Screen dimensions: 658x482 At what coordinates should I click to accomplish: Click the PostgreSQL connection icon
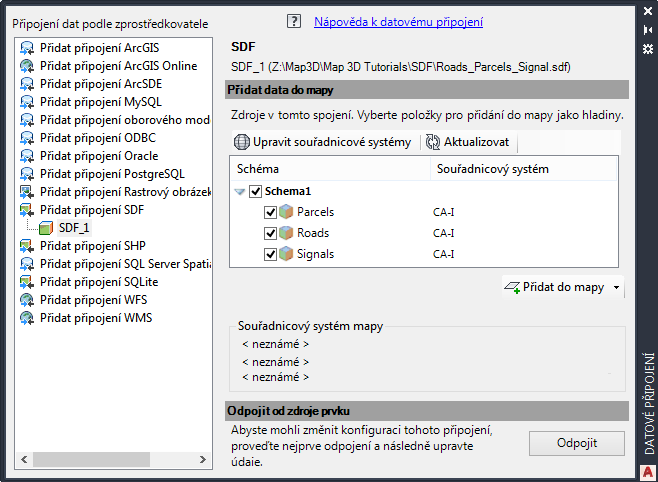click(27, 174)
